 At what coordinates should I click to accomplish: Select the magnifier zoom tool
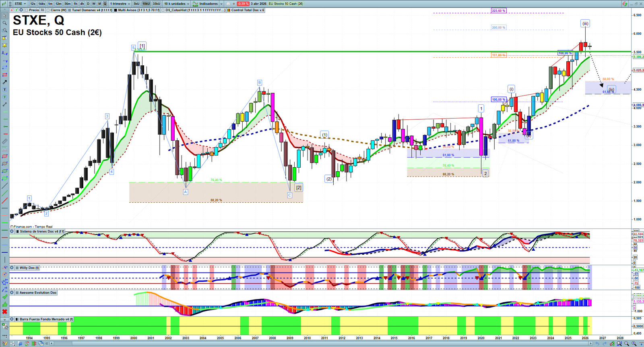(5, 23)
